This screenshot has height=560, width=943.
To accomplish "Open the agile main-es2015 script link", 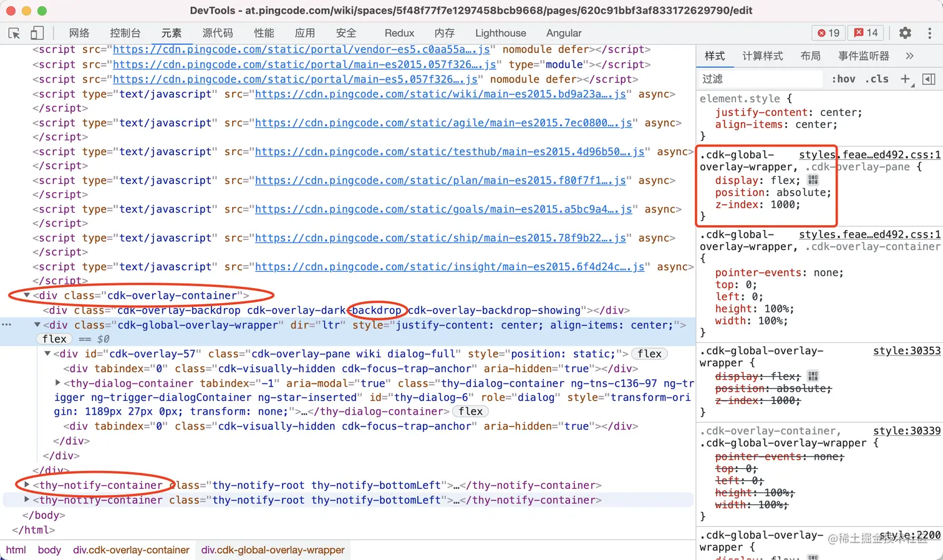I will pyautogui.click(x=443, y=123).
